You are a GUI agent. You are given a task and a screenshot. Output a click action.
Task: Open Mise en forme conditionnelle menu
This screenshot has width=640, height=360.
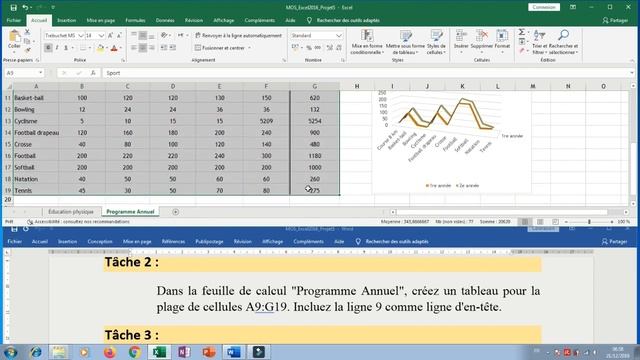[367, 42]
